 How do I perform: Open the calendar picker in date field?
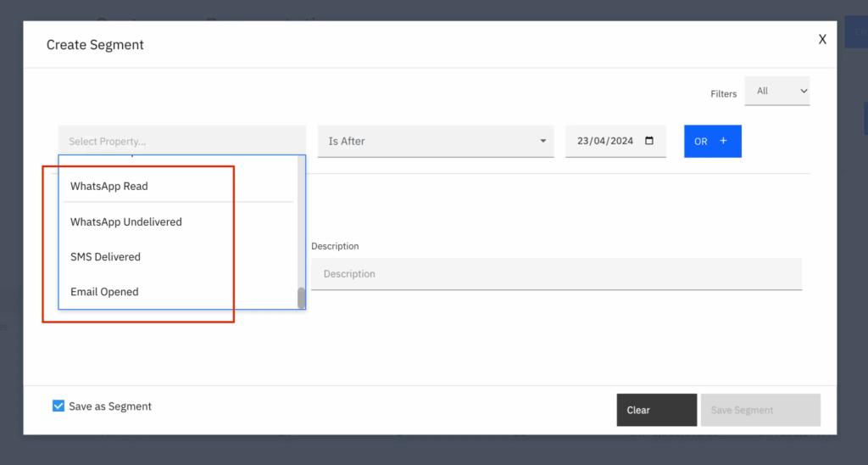pyautogui.click(x=649, y=141)
